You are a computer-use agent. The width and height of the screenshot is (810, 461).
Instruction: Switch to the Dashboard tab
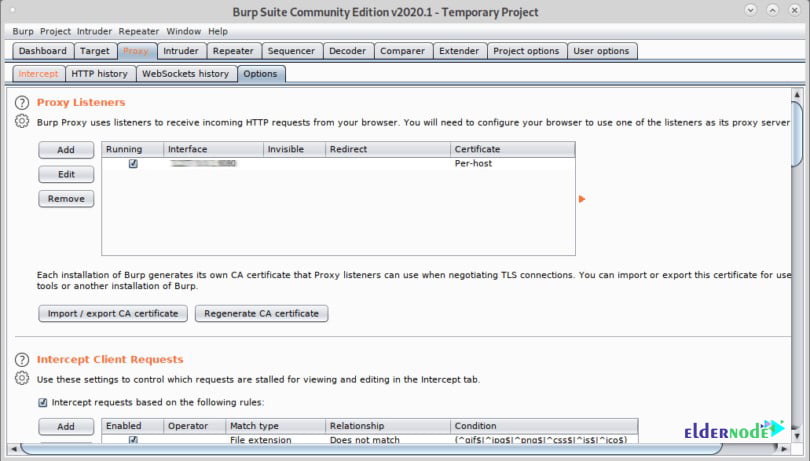[x=42, y=51]
